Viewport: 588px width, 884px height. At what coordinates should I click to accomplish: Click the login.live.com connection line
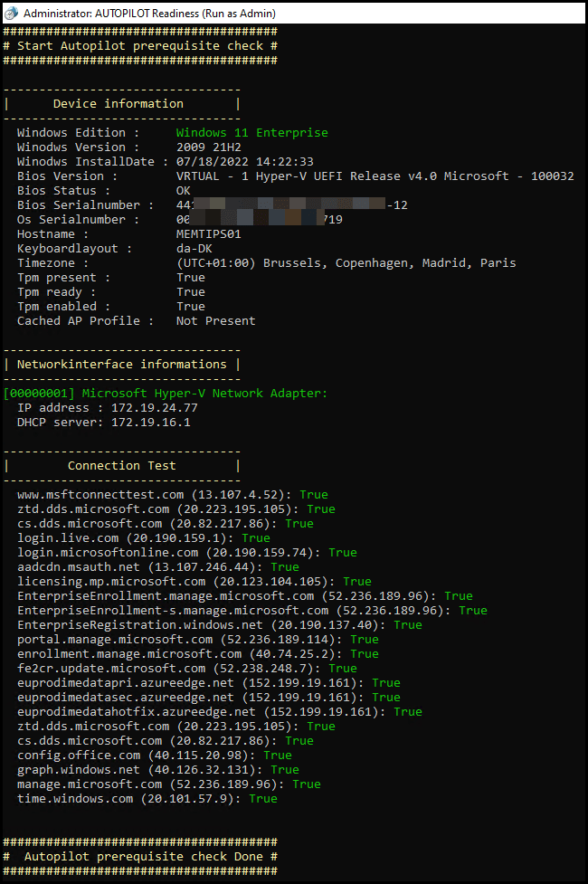coord(143,537)
